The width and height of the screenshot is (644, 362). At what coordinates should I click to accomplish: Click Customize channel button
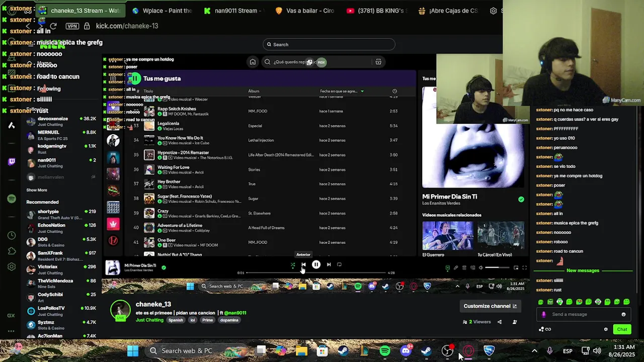click(490, 306)
